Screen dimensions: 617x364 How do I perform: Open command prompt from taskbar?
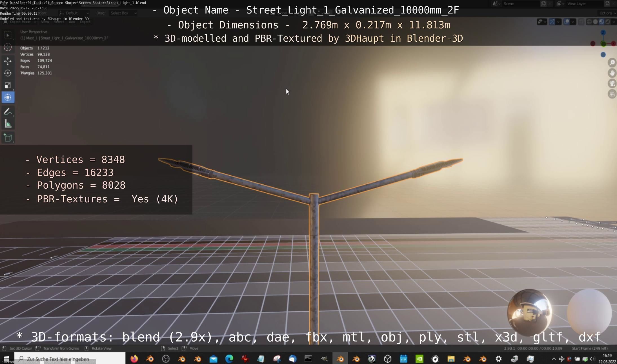(x=308, y=359)
